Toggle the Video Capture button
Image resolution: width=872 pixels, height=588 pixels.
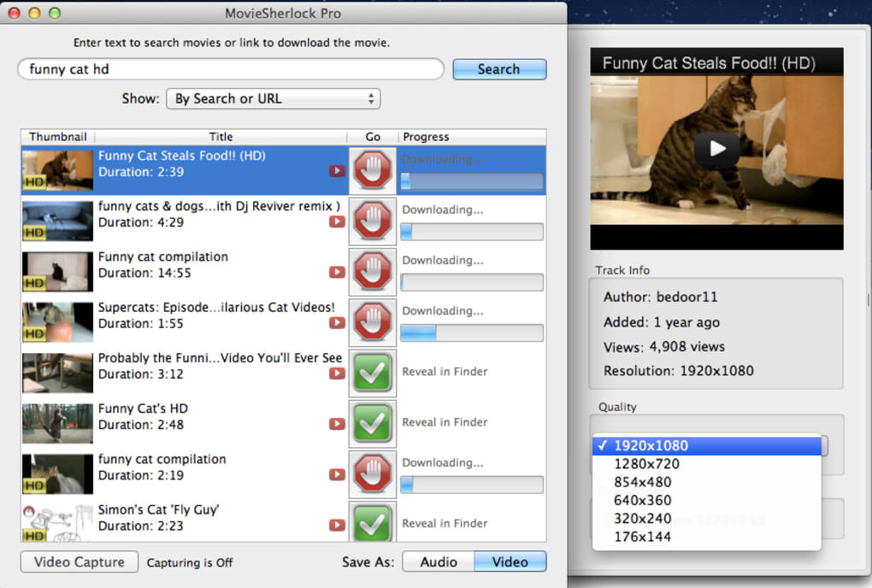pos(80,562)
